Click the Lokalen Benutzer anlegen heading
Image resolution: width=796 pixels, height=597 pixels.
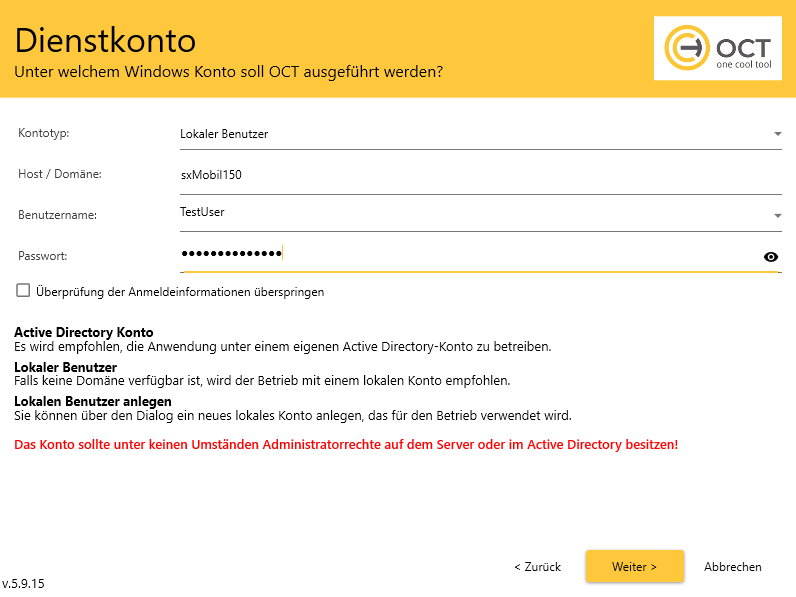(x=92, y=401)
